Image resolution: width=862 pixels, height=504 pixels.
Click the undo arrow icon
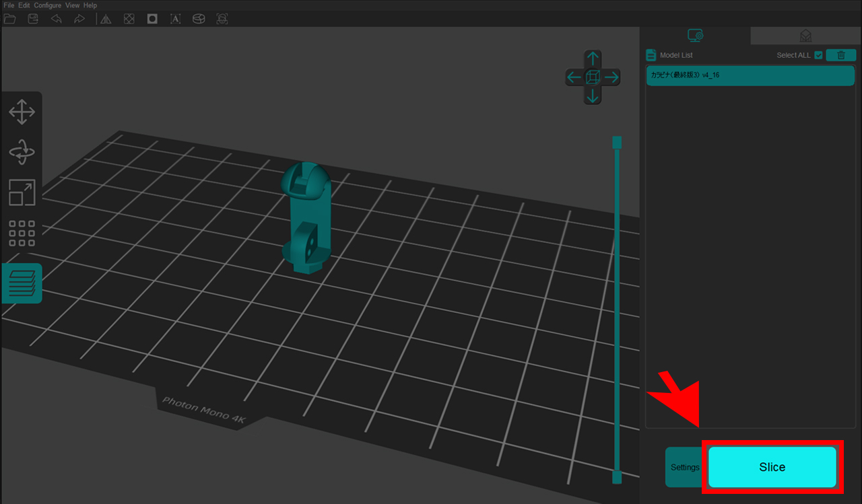pos(57,19)
